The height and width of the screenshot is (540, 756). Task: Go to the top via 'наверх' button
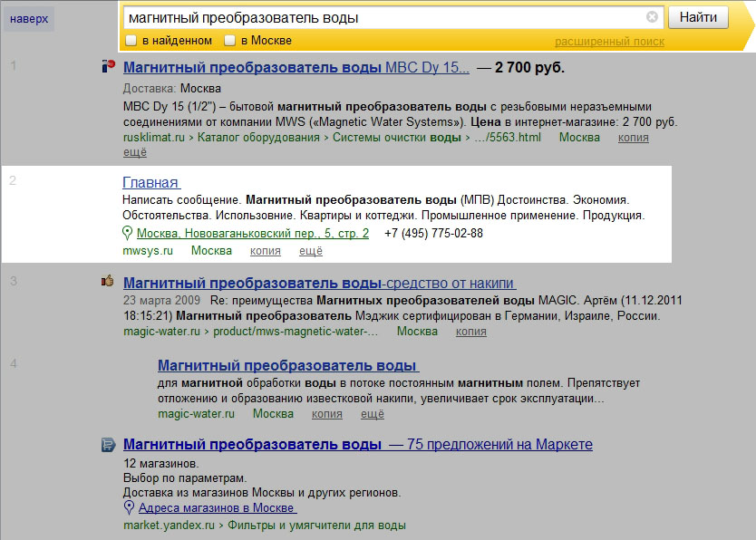point(29,19)
